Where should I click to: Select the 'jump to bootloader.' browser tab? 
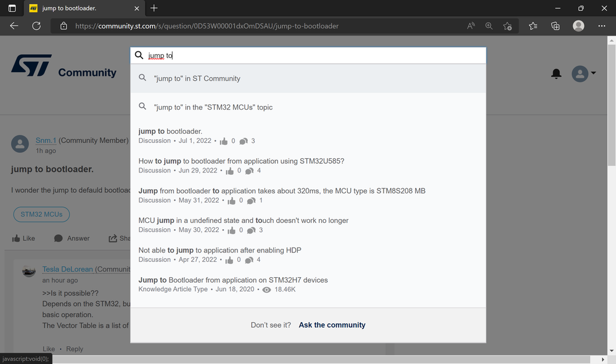pyautogui.click(x=85, y=8)
